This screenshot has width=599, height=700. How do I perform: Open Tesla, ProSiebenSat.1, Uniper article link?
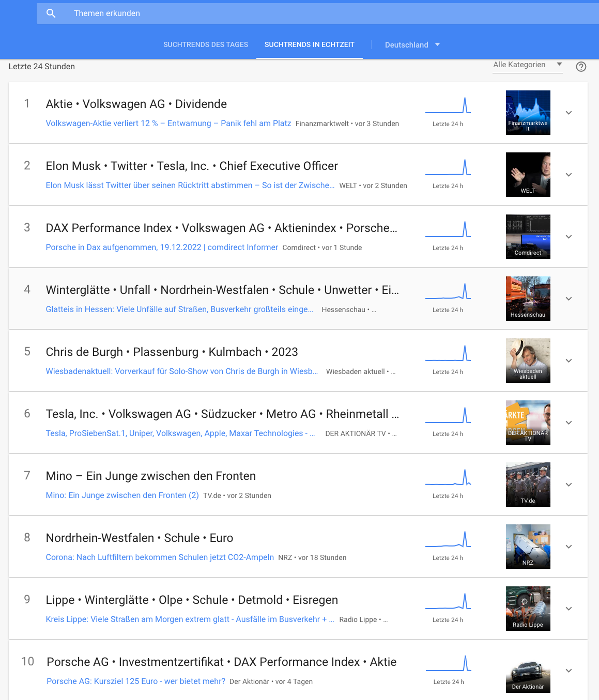[x=180, y=433]
